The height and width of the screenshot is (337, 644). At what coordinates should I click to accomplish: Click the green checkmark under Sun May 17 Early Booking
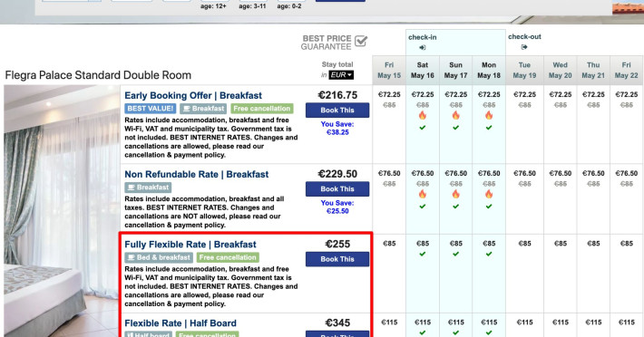456,128
